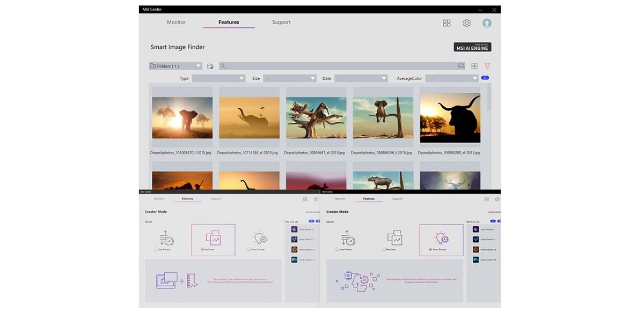
Task: Click the image search icon in the search bar
Action: click(460, 66)
